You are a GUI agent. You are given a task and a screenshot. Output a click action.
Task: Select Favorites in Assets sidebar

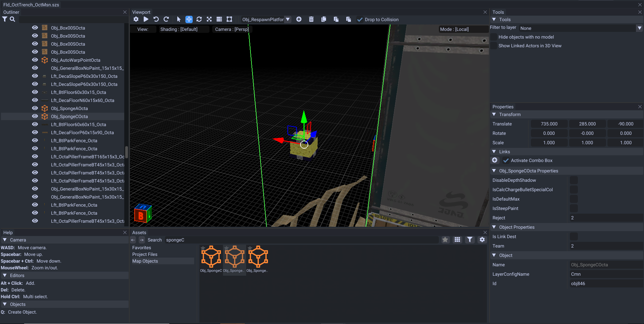click(x=142, y=248)
